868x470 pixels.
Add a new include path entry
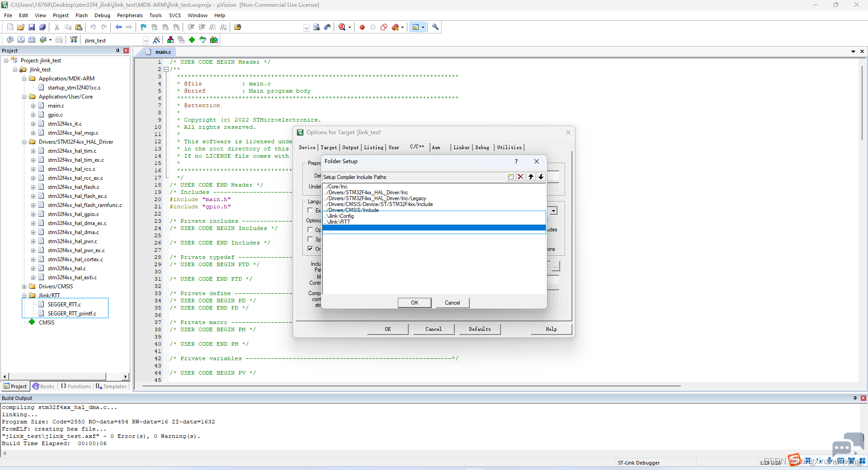click(x=510, y=177)
